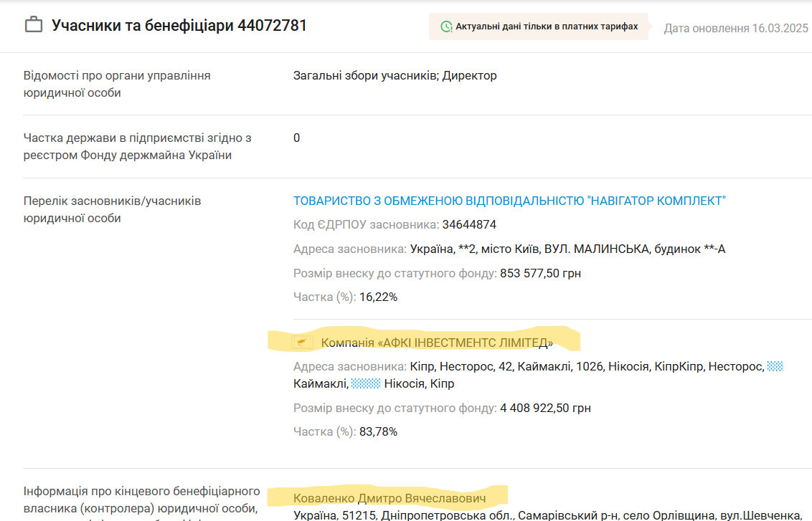The height and width of the screenshot is (521, 812).
Task: Select the 'АФКІ ІНВЕСТМЕНТС ЛІМІТЕД' company name
Action: pyautogui.click(x=437, y=343)
